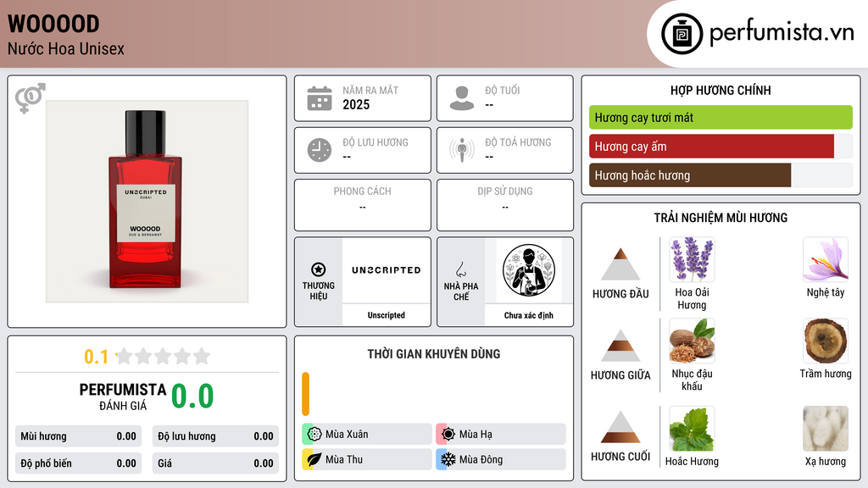Click the base notes pyramid icon

click(620, 427)
